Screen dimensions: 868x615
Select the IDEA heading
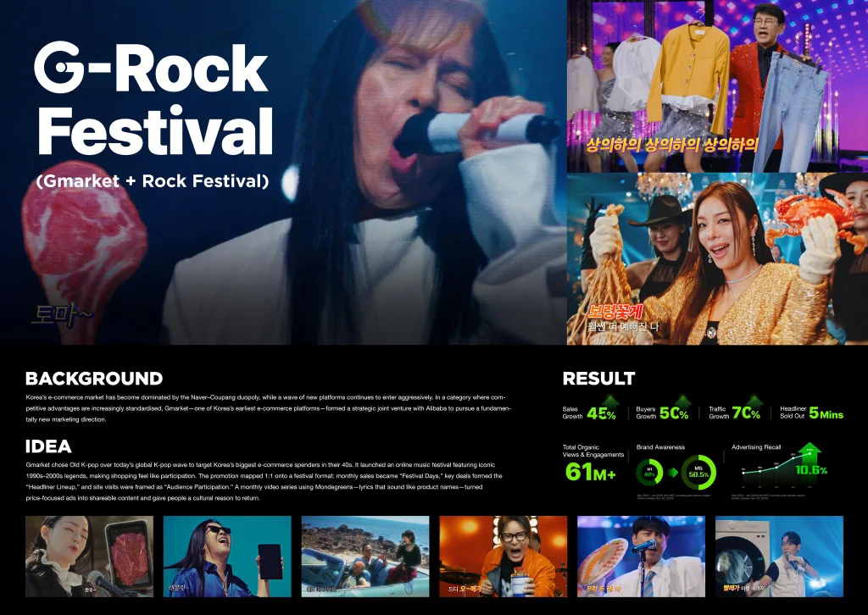click(x=48, y=446)
